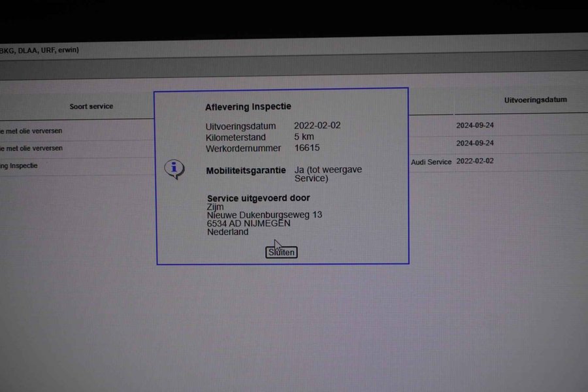Click the Werkordernummer value 16615

pos(307,148)
